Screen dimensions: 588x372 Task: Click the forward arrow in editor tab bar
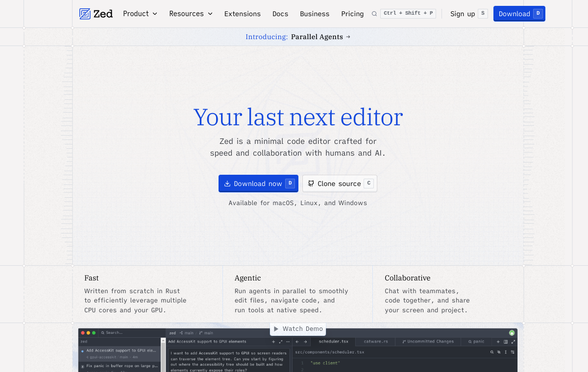pyautogui.click(x=305, y=342)
